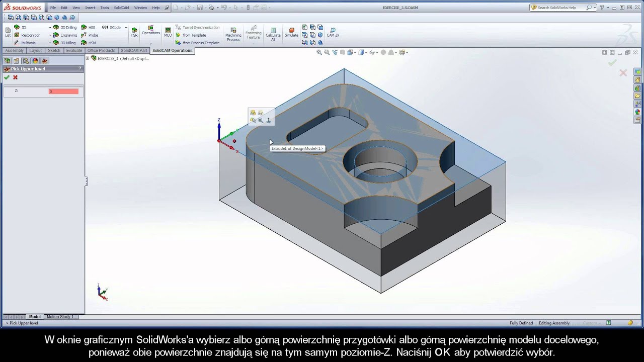Screen dimensions: 644x362
Task: Add operation from Process Template
Action: pos(197,43)
